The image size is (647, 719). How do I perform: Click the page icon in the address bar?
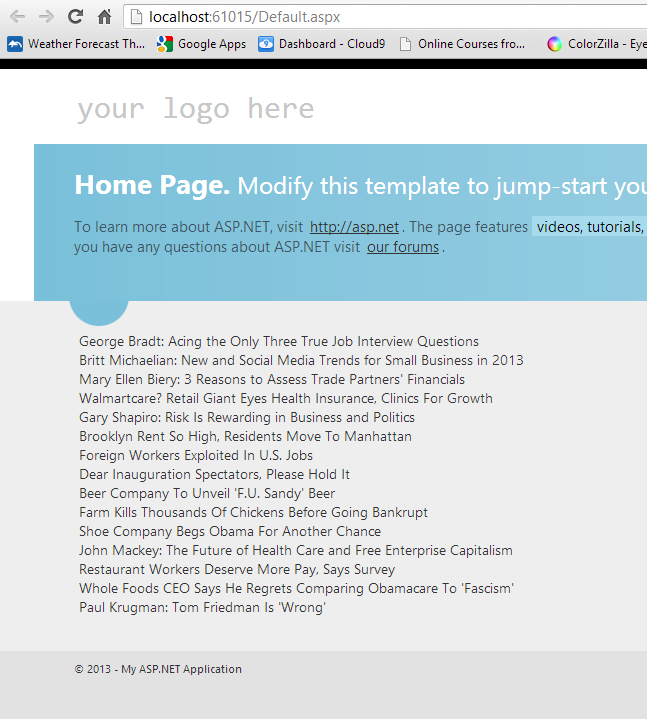pos(136,17)
